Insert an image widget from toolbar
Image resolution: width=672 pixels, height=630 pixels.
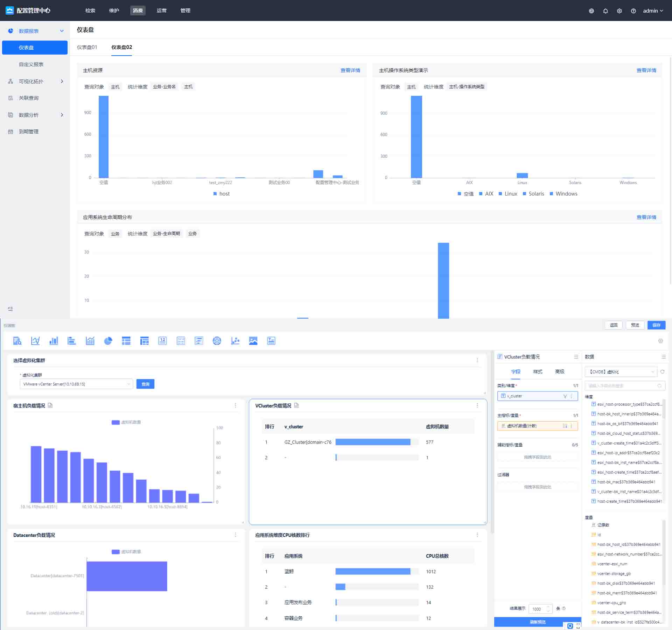tap(253, 341)
